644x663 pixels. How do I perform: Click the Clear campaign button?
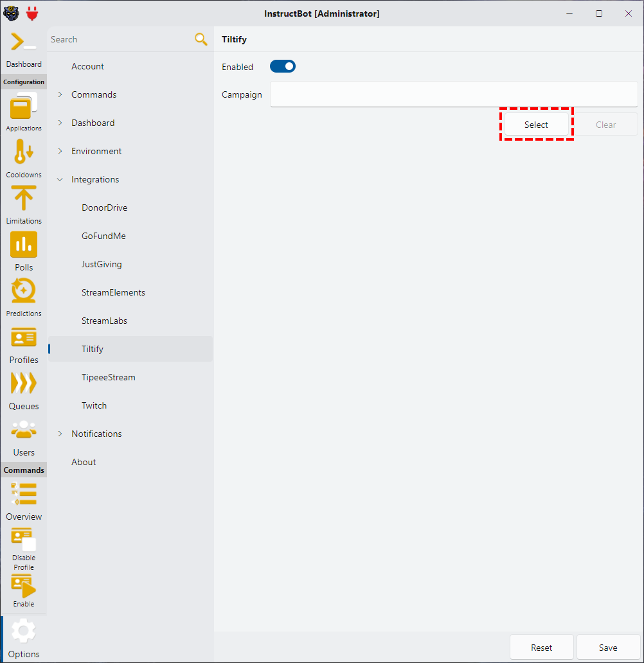(x=605, y=125)
